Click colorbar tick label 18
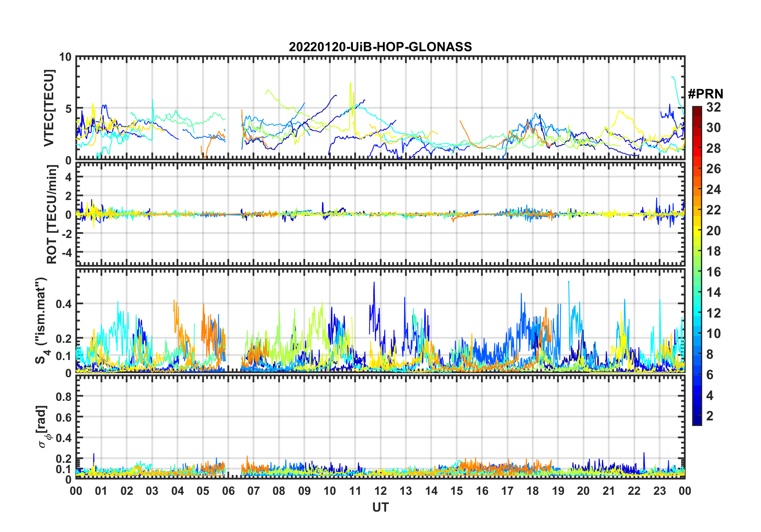761x532 pixels. [713, 251]
